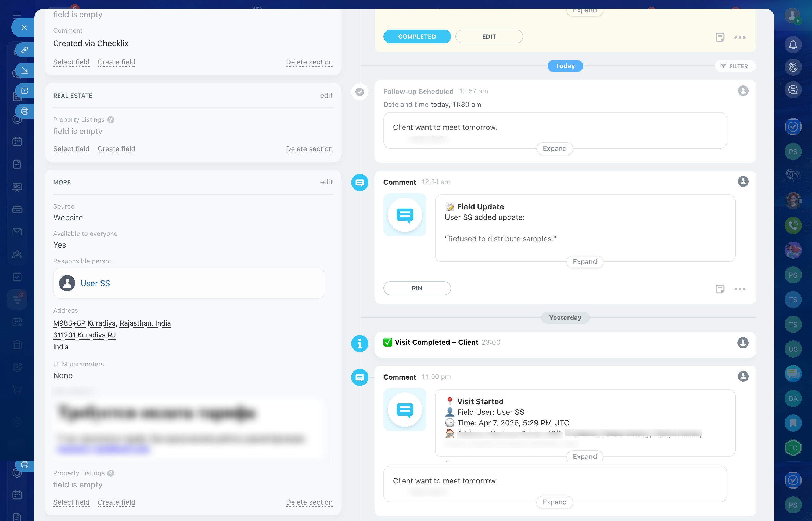The height and width of the screenshot is (521, 812).
Task: Click the note icon beside PIN button
Action: (x=720, y=289)
